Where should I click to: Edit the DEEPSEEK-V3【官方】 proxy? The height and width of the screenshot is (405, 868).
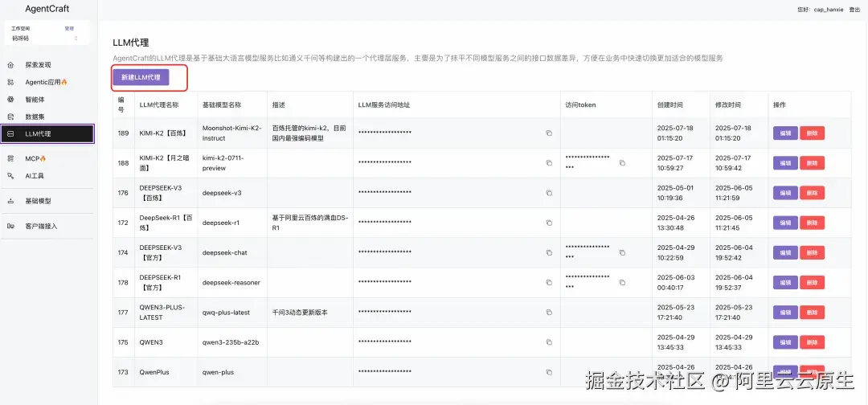[x=785, y=252]
